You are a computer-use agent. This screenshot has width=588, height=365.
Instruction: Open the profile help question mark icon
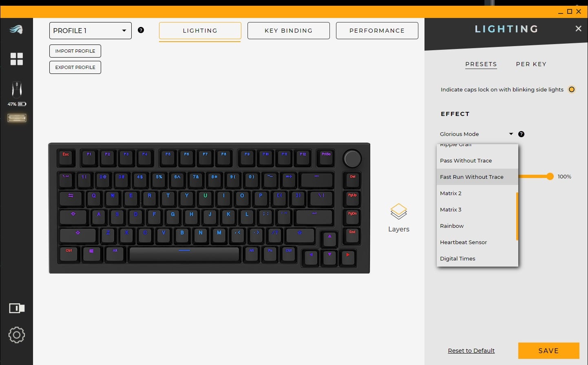(141, 30)
